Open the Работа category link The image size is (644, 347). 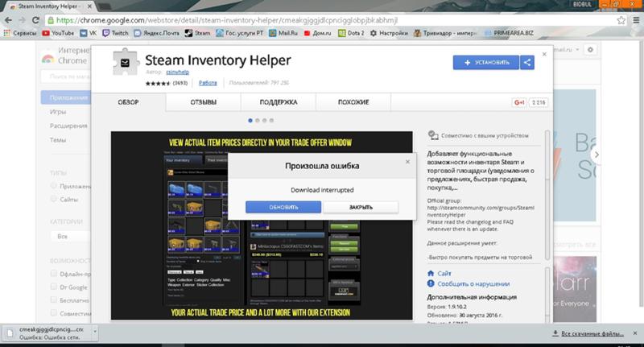pyautogui.click(x=208, y=83)
